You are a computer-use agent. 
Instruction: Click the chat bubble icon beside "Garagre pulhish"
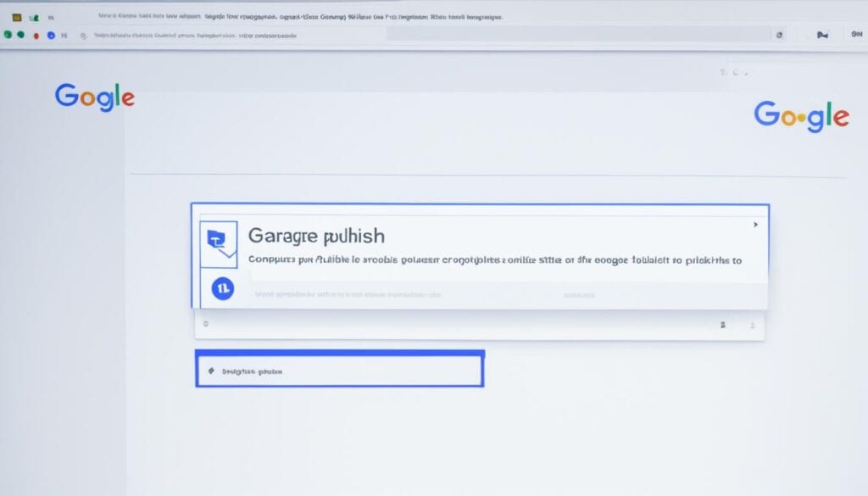[x=220, y=243]
